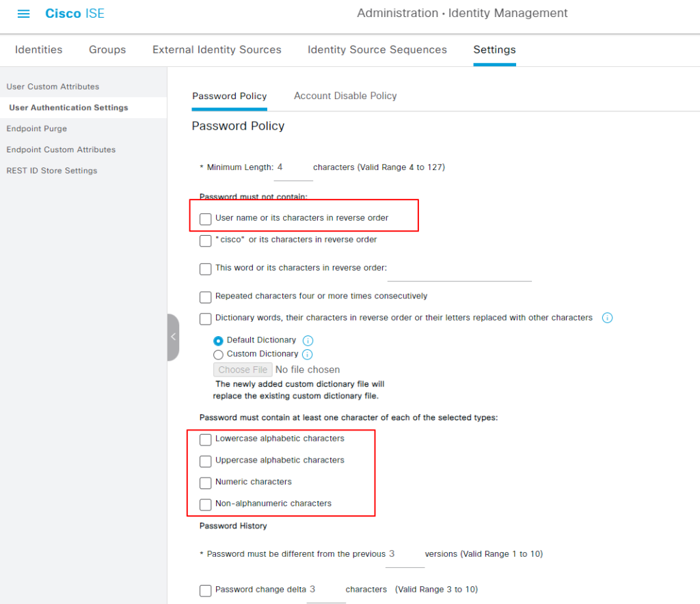Check the "cisco" reverse order checkbox
The height and width of the screenshot is (604, 700).
[x=205, y=241]
